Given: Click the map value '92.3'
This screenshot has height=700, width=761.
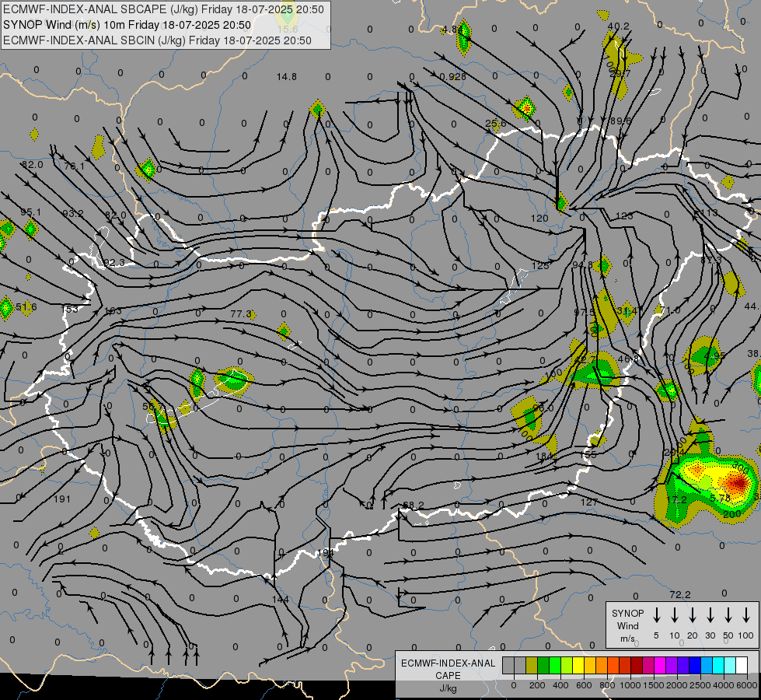Looking at the screenshot, I should 114,263.
